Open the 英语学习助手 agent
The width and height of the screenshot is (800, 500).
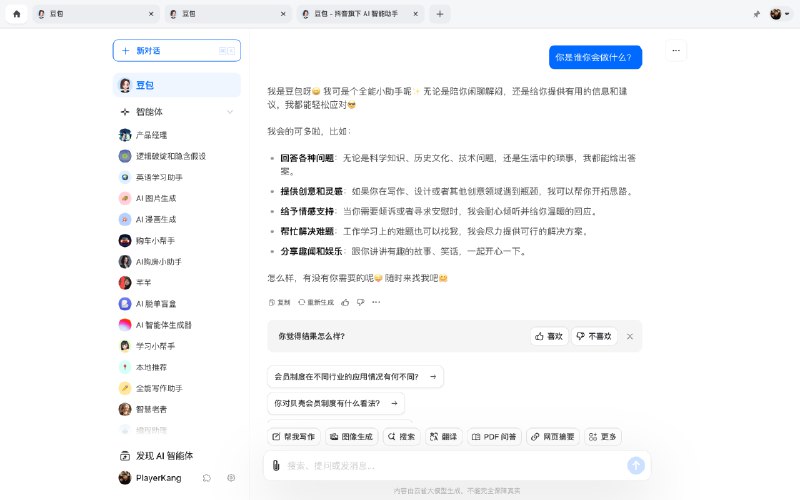click(x=177, y=177)
